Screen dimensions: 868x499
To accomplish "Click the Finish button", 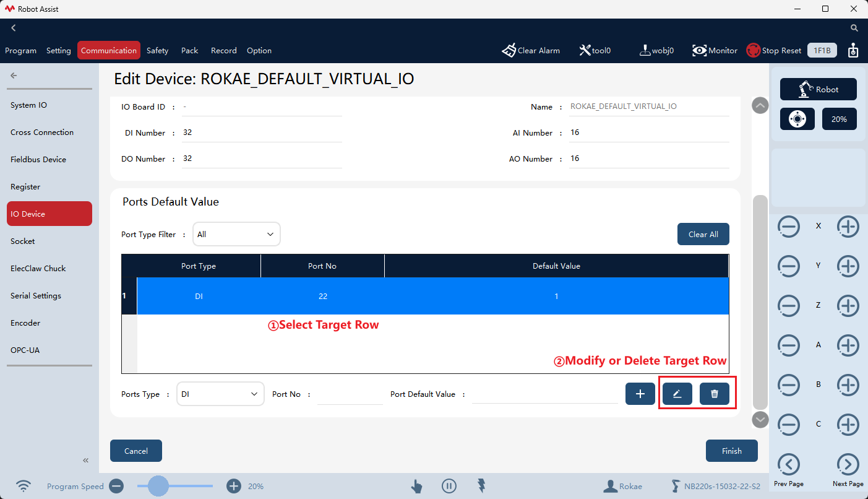I will click(732, 451).
